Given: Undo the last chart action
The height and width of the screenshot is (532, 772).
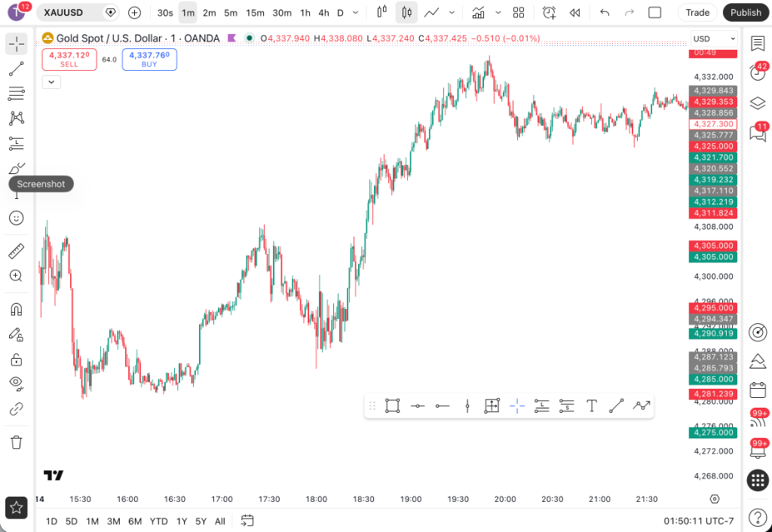Looking at the screenshot, I should click(605, 12).
